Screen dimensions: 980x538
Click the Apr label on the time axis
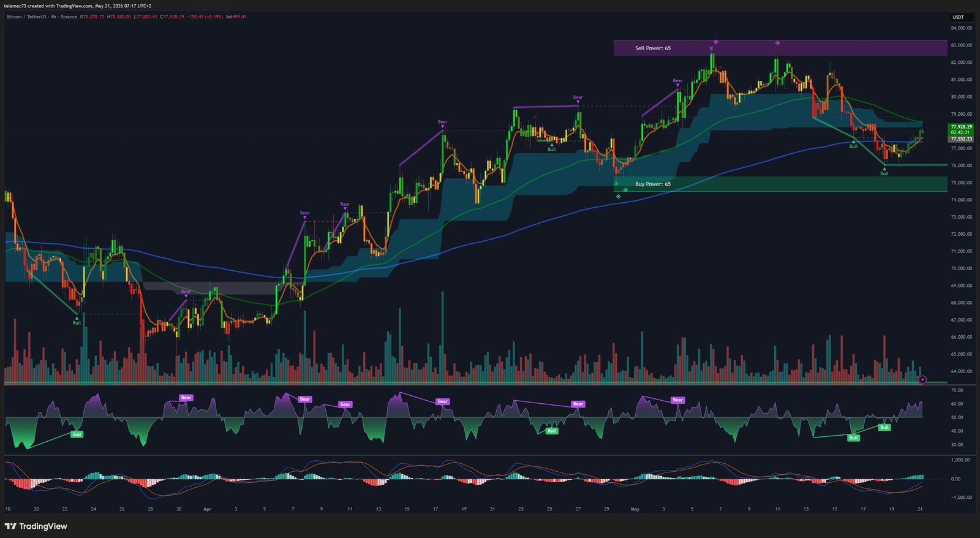207,509
